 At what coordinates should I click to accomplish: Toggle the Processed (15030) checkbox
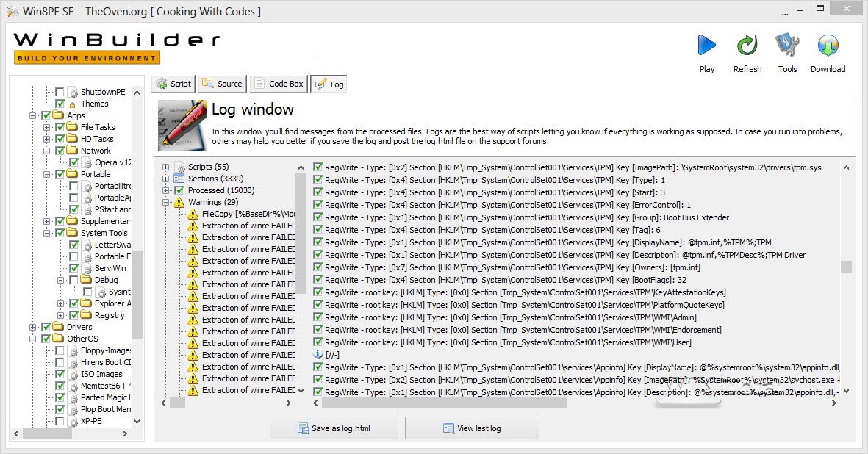[x=179, y=190]
